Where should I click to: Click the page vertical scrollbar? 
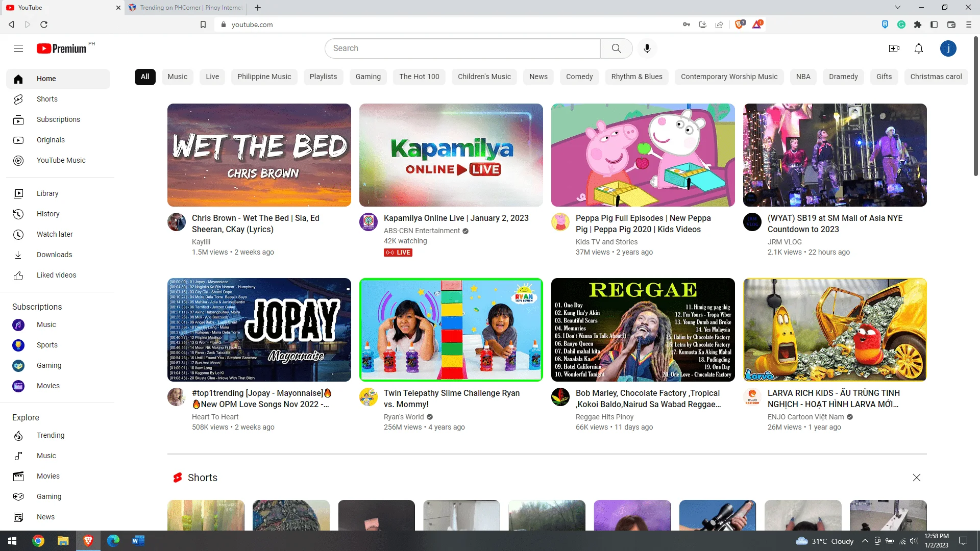click(x=975, y=106)
